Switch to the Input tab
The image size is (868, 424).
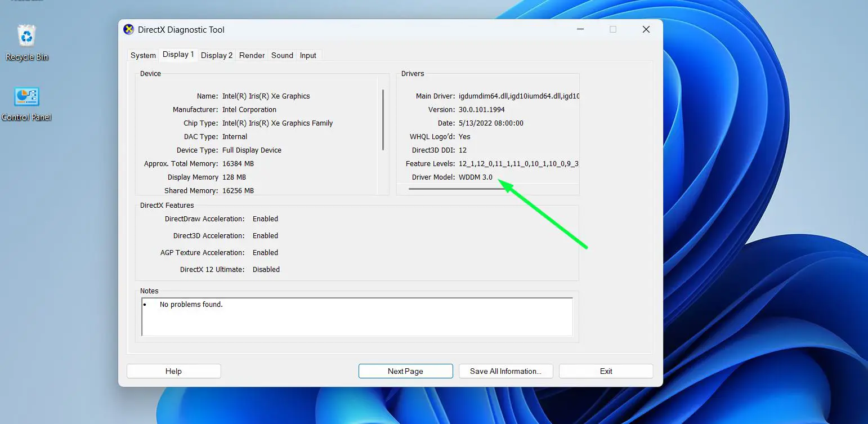pos(308,55)
